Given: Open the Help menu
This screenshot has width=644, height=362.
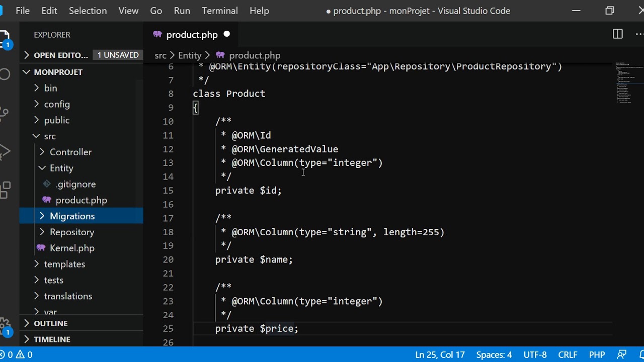Looking at the screenshot, I should point(259,11).
